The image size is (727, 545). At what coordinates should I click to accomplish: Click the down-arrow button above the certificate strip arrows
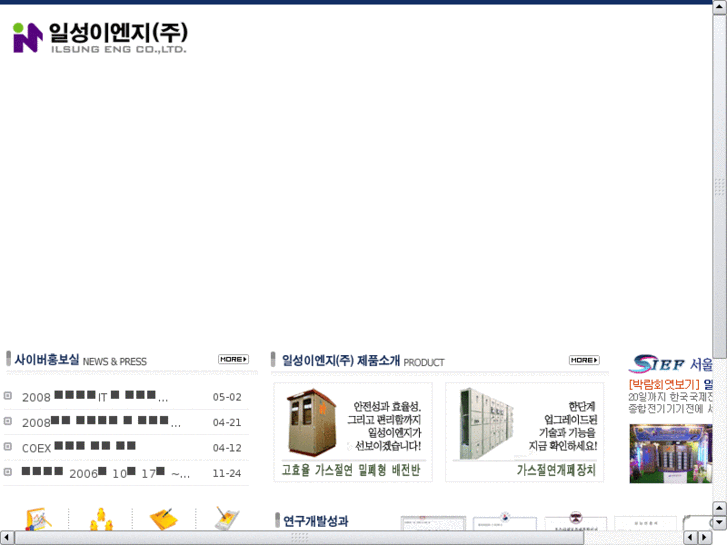coord(719,523)
